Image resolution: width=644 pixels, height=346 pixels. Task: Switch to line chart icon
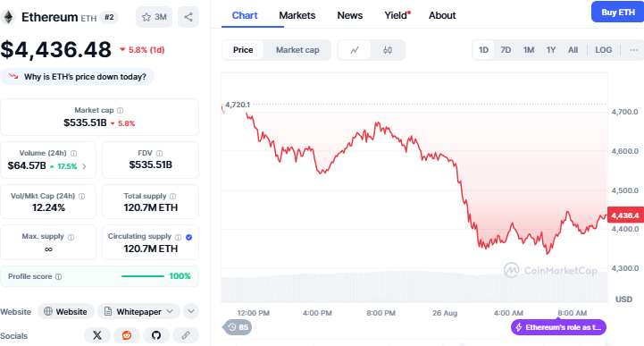click(355, 50)
